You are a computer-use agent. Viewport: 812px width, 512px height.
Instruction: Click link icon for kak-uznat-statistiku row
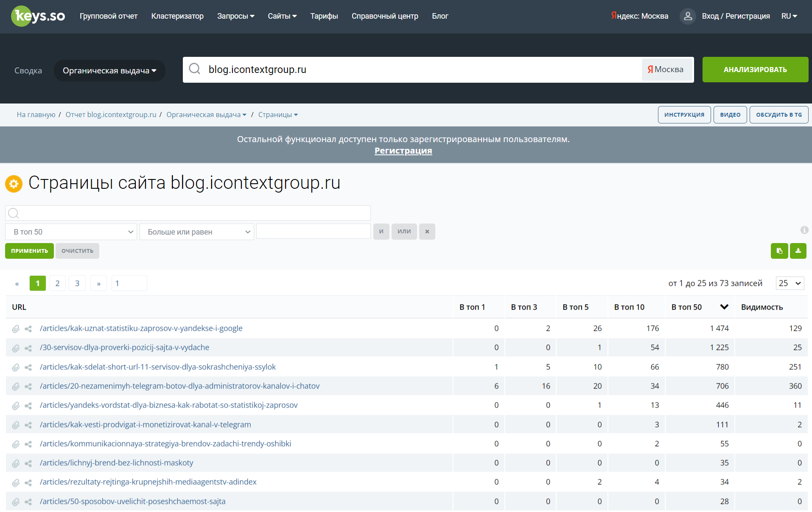tap(16, 329)
